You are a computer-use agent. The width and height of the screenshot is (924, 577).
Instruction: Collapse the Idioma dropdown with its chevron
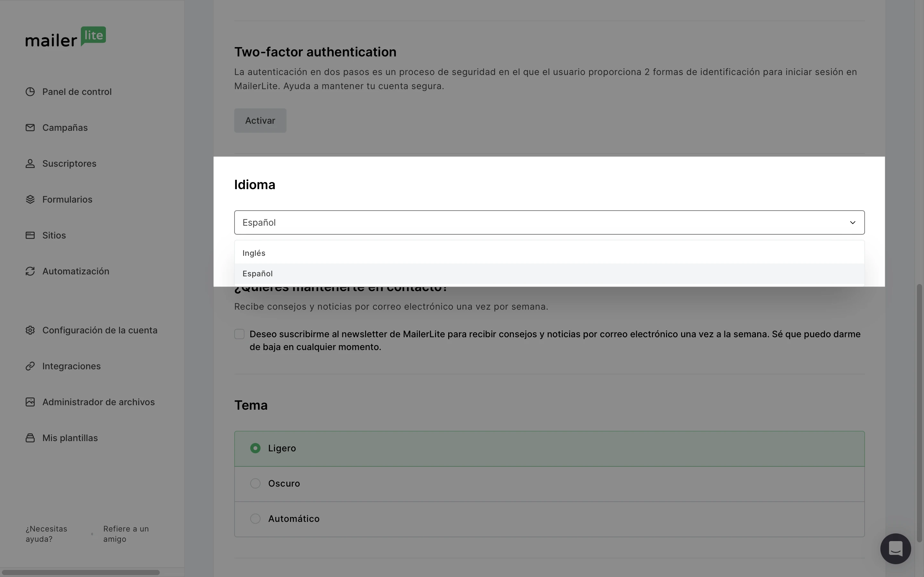pos(852,222)
